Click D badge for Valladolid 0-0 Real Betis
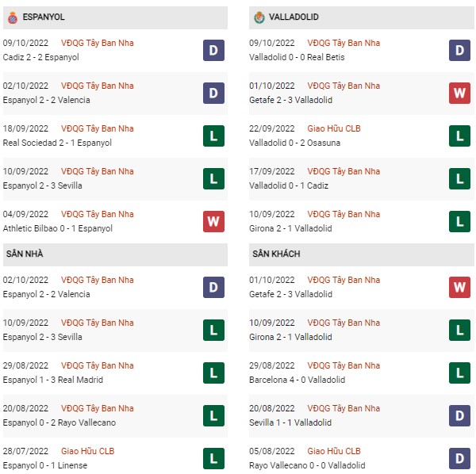 pos(459,51)
